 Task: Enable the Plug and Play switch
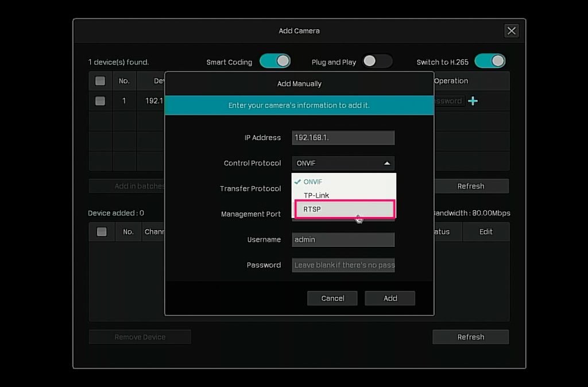click(x=377, y=61)
